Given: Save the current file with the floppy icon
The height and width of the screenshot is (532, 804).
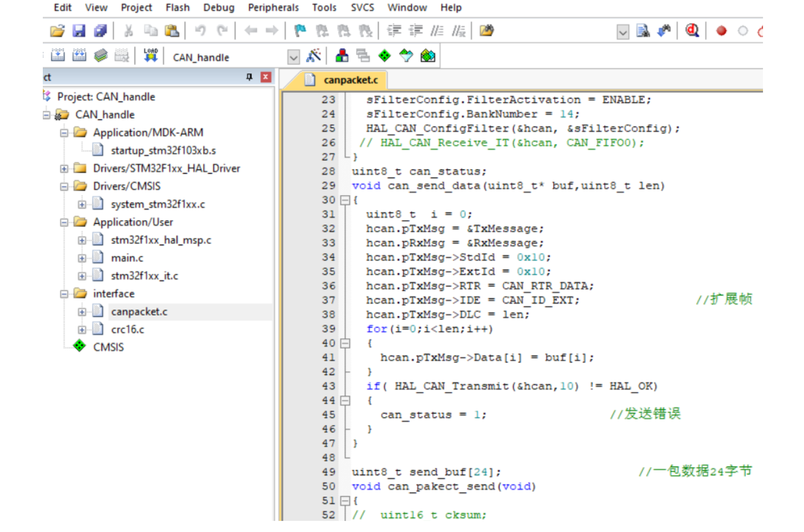Looking at the screenshot, I should point(79,31).
